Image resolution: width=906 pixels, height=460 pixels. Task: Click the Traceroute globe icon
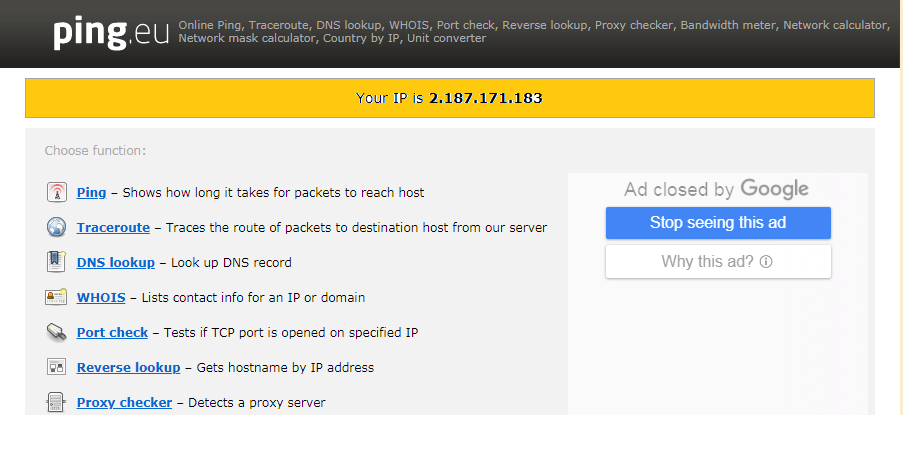[57, 227]
